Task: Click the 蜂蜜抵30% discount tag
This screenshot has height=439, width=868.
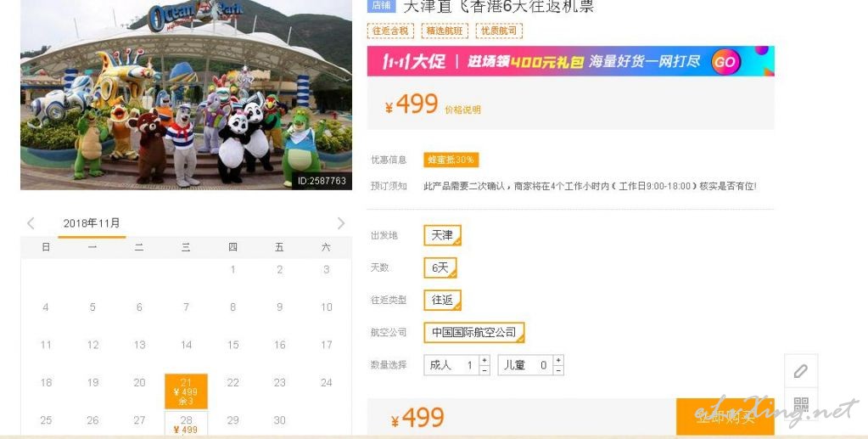Action: (x=451, y=160)
